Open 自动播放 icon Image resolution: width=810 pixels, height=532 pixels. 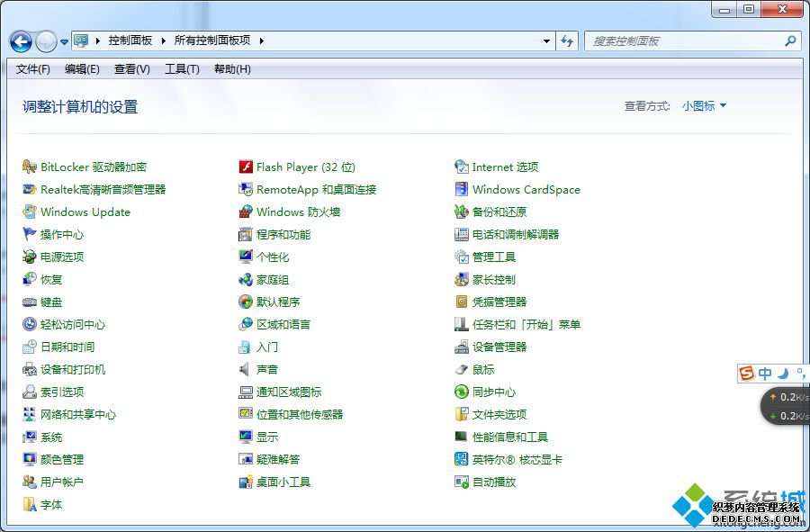coord(462,482)
